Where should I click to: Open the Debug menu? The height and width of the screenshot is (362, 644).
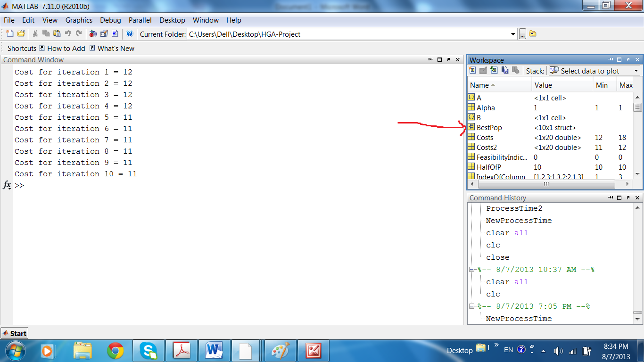click(x=110, y=20)
